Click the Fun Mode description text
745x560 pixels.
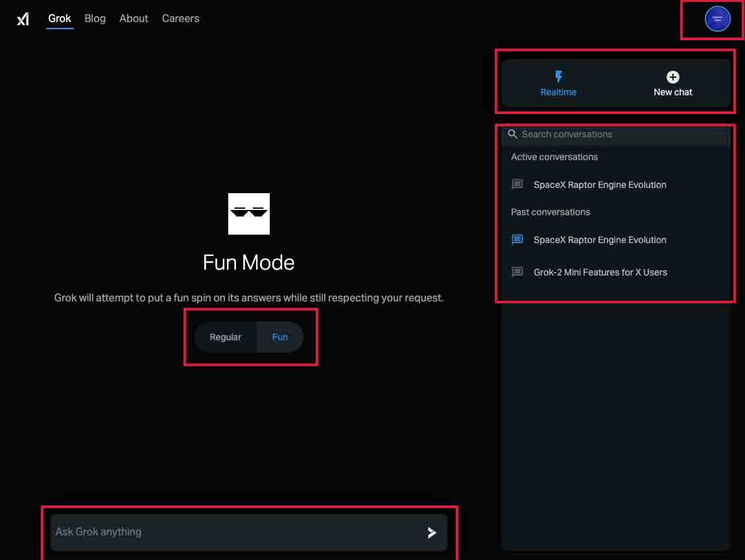point(248,297)
